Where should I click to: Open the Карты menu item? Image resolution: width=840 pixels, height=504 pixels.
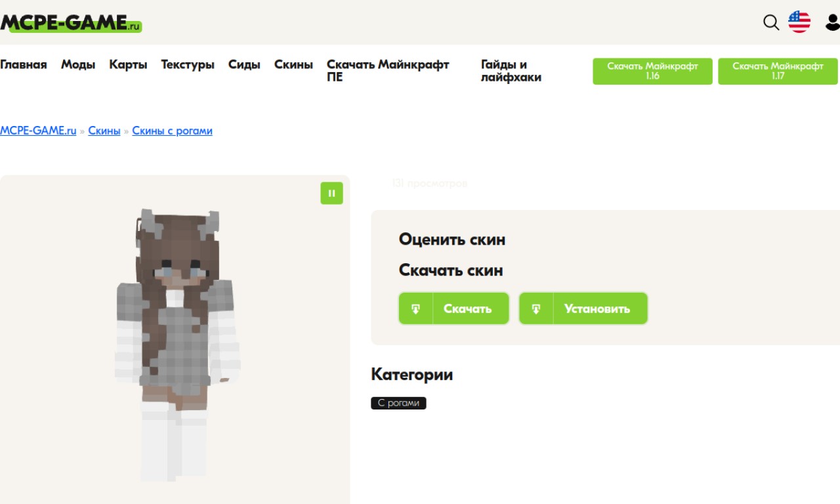(128, 64)
